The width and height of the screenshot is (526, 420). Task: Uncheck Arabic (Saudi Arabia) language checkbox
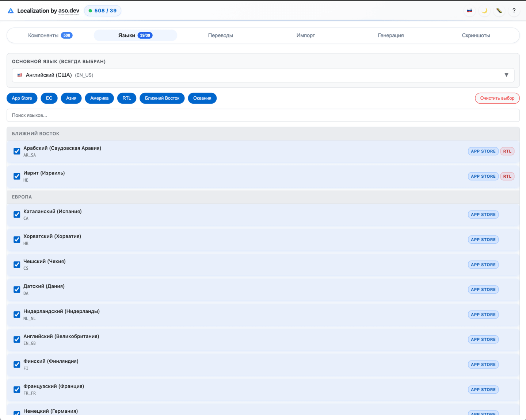(17, 151)
